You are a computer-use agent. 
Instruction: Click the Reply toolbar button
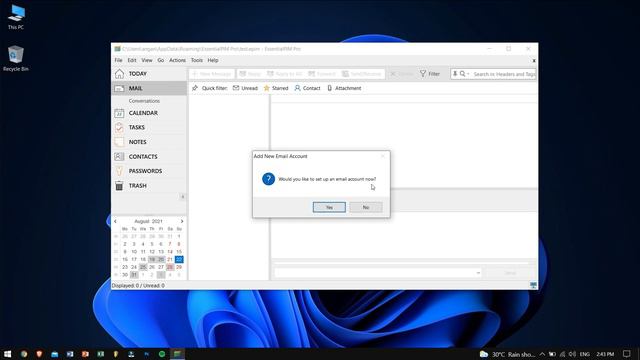click(x=250, y=74)
